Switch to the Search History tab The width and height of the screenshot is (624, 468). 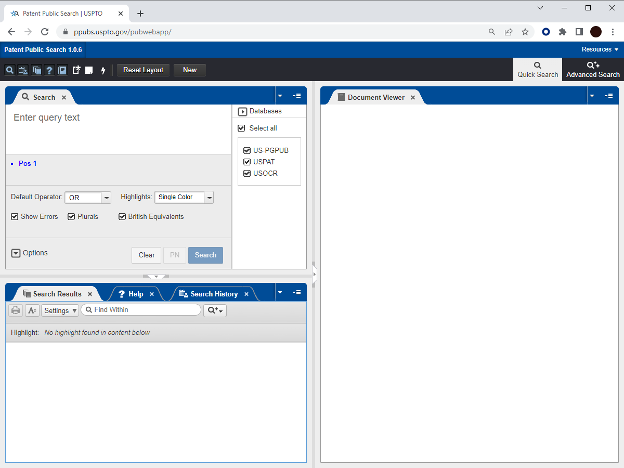[213, 294]
